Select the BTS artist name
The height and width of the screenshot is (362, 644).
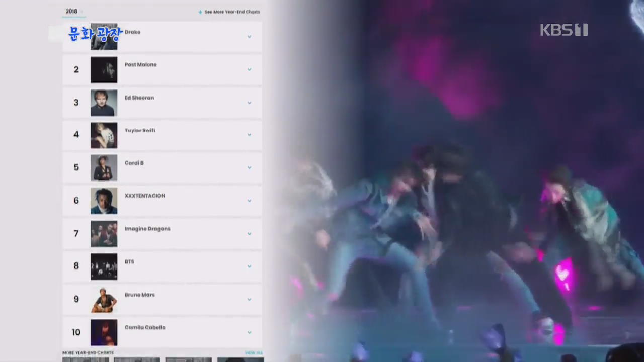129,262
